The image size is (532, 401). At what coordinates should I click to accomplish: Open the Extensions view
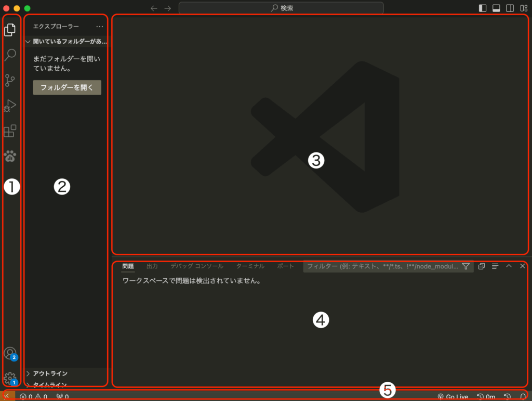click(x=10, y=131)
